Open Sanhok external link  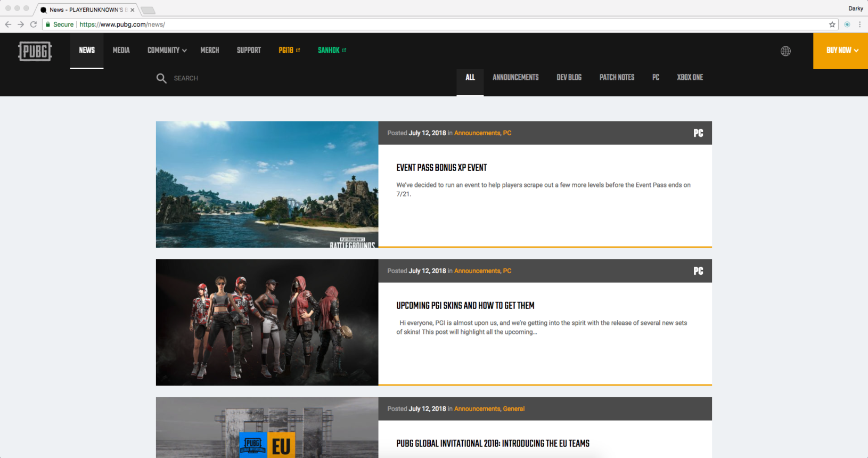pyautogui.click(x=332, y=50)
